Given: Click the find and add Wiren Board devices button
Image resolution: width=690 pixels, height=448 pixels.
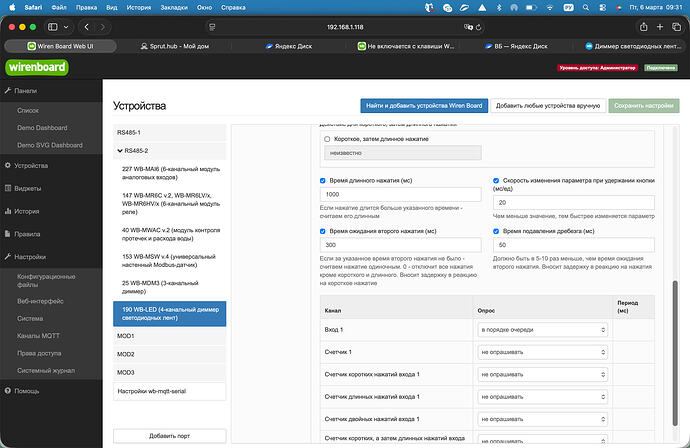Looking at the screenshot, I should tap(424, 106).
